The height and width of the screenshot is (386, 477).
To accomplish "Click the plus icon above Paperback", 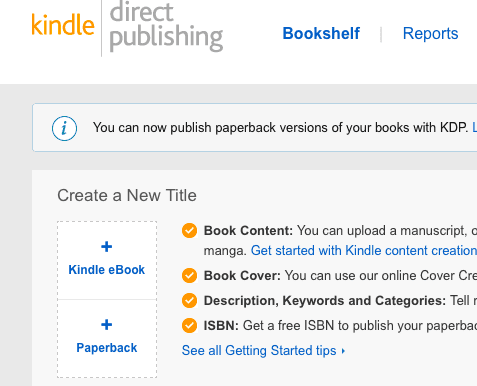I will click(107, 325).
